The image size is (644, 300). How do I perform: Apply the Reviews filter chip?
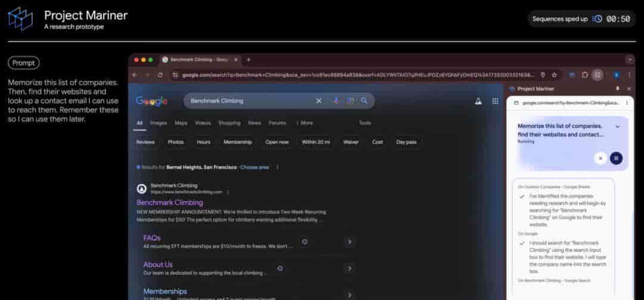[x=145, y=142]
